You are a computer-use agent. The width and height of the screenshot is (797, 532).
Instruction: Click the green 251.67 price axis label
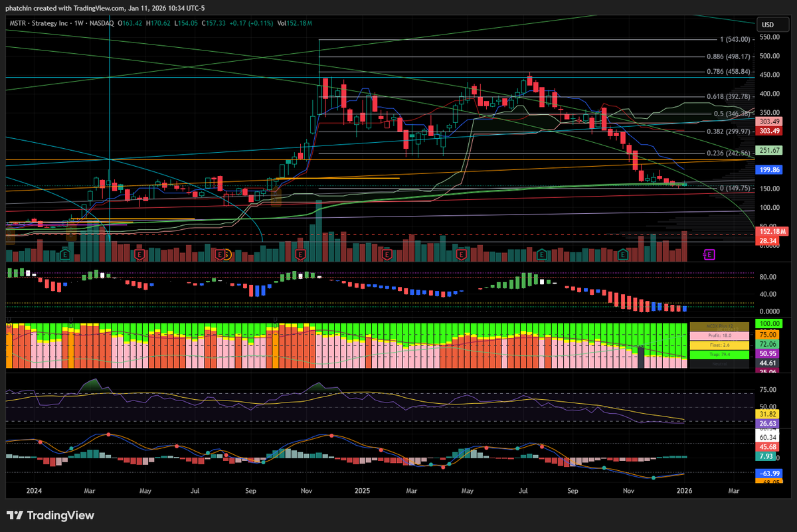[768, 151]
